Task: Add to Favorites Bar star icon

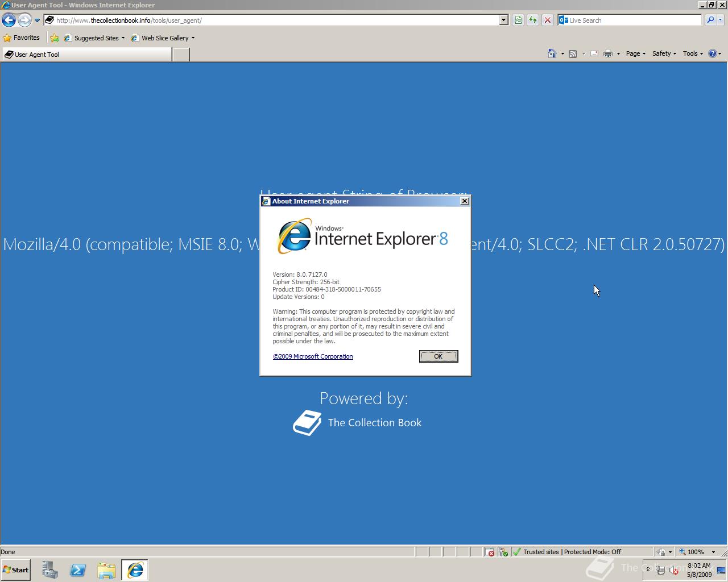Action: [x=55, y=38]
